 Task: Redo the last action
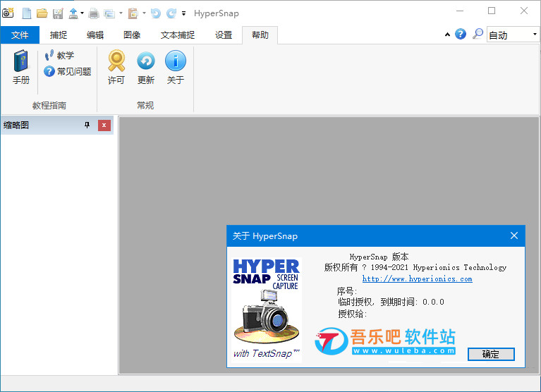point(171,13)
